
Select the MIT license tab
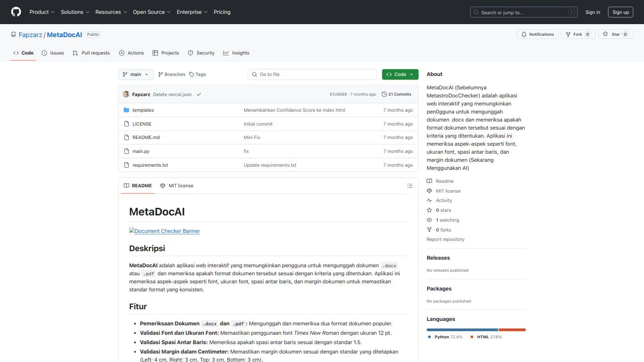click(177, 185)
